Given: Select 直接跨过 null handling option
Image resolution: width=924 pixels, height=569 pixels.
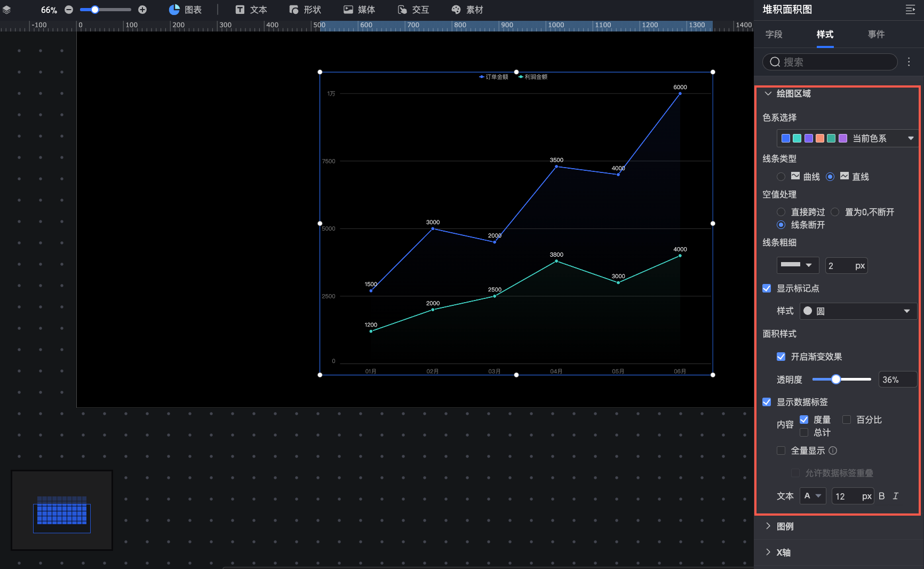Looking at the screenshot, I should pos(781,212).
